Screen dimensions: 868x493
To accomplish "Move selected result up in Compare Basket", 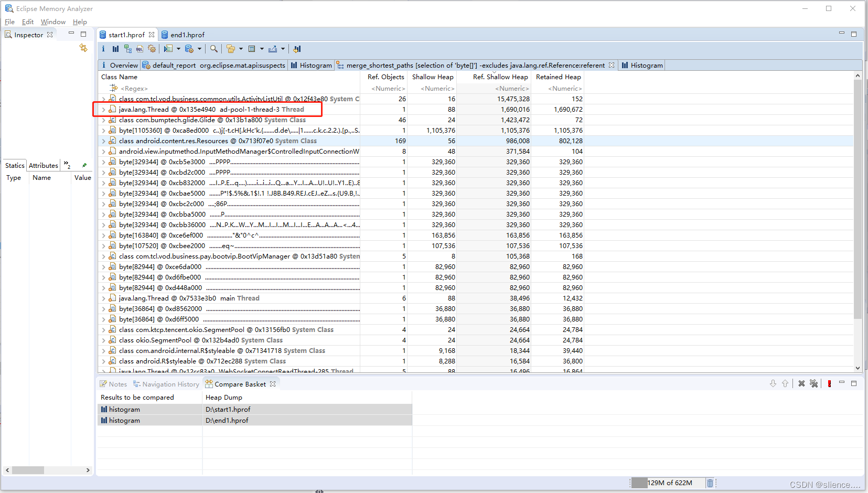I will pos(785,383).
